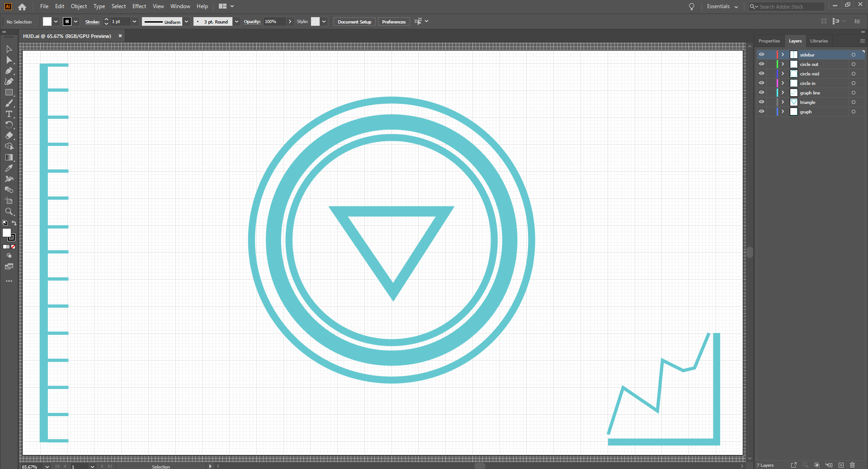
Task: Select the Type tool
Action: click(9, 114)
